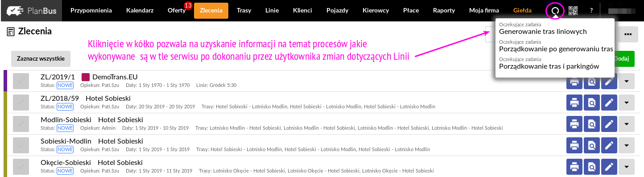Click NOWE status badge of ZL/2018/59
Image resolution: width=644 pixels, height=177 pixels.
[65, 107]
